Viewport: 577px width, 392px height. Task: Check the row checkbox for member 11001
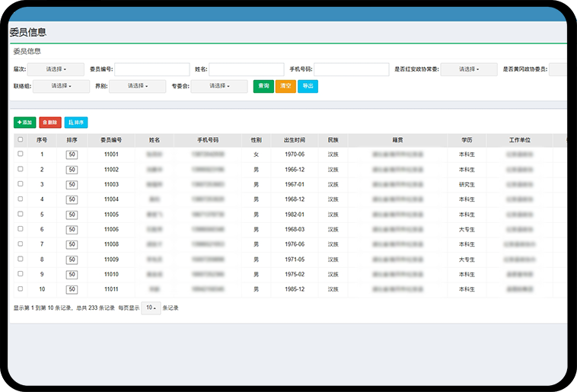coord(21,154)
